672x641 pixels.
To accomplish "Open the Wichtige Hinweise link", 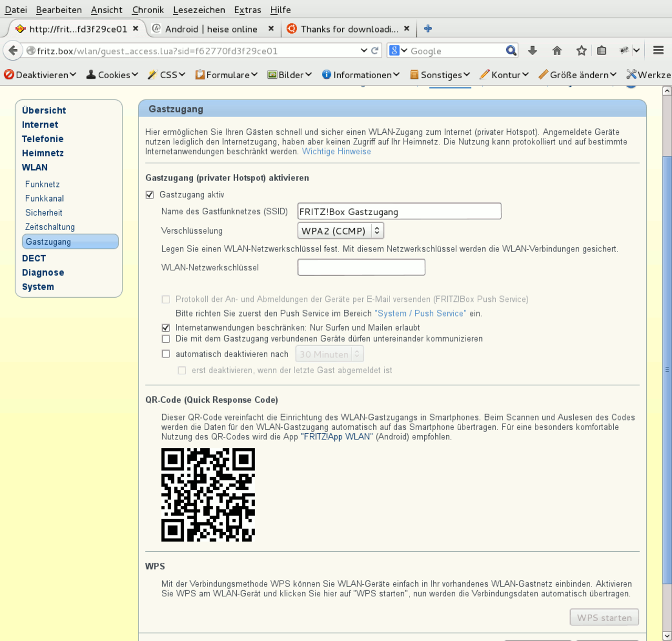I will tap(337, 151).
